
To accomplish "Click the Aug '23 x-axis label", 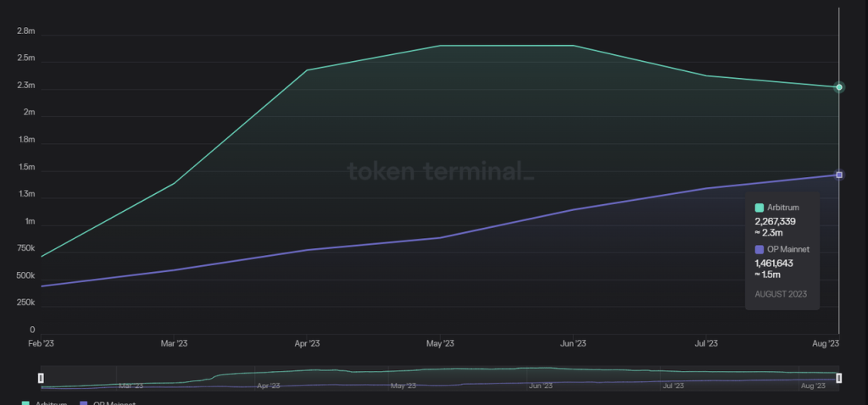I will pyautogui.click(x=825, y=343).
